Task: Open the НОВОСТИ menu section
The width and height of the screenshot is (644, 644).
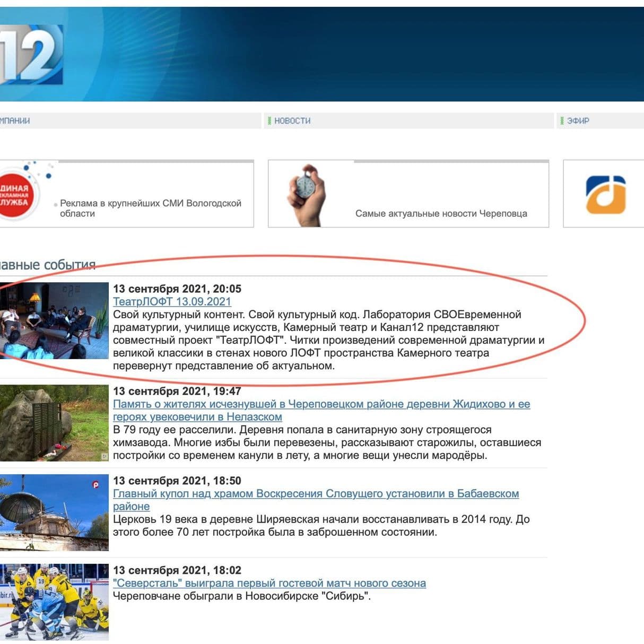Action: click(x=292, y=121)
